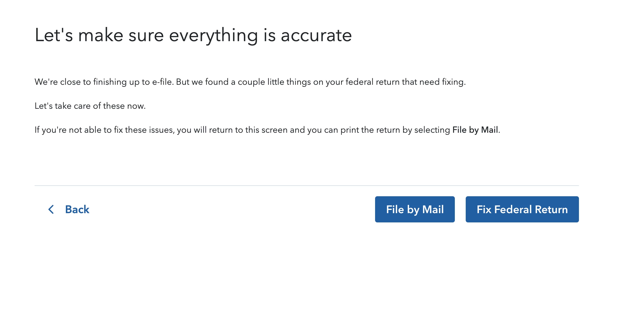The width and height of the screenshot is (644, 314).
Task: Click the paragraph about finishing up to e-file
Action: 250,82
